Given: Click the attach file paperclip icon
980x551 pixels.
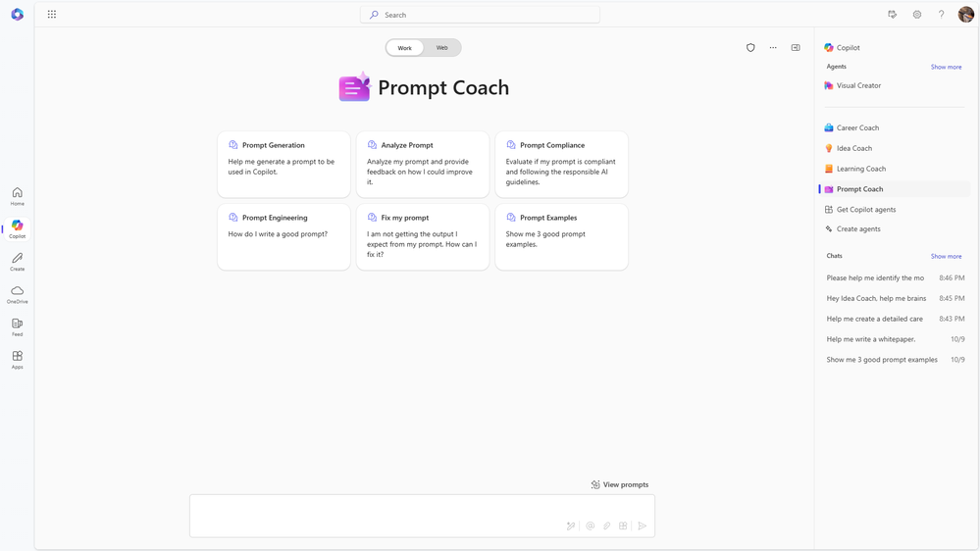Looking at the screenshot, I should click(606, 526).
